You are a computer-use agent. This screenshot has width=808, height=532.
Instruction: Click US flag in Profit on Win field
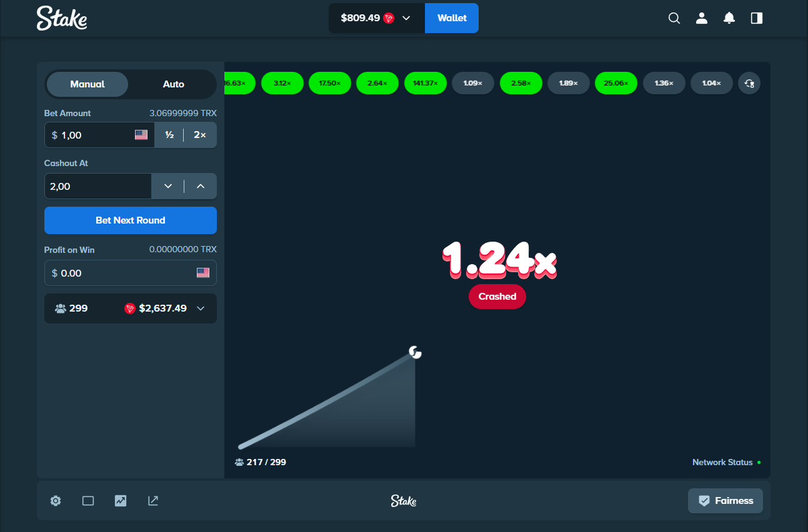[203, 273]
